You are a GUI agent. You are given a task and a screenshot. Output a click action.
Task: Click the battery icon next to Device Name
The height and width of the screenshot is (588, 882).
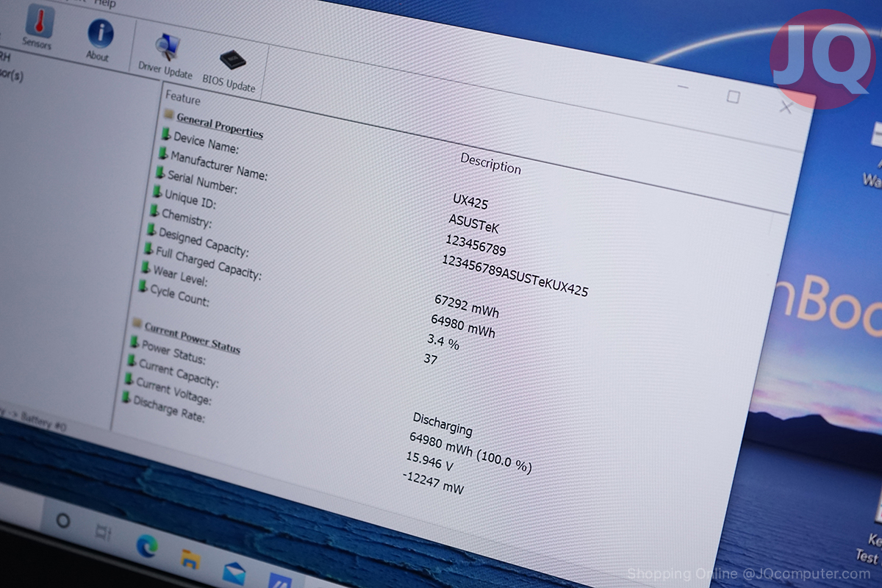tap(166, 134)
